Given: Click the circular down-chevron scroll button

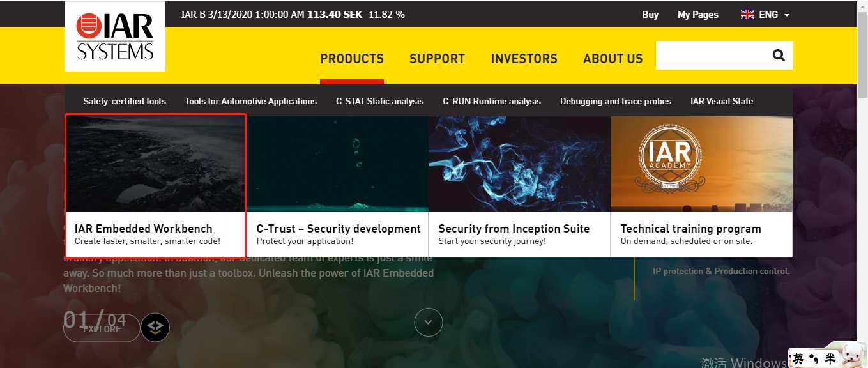Looking at the screenshot, I should (x=428, y=322).
